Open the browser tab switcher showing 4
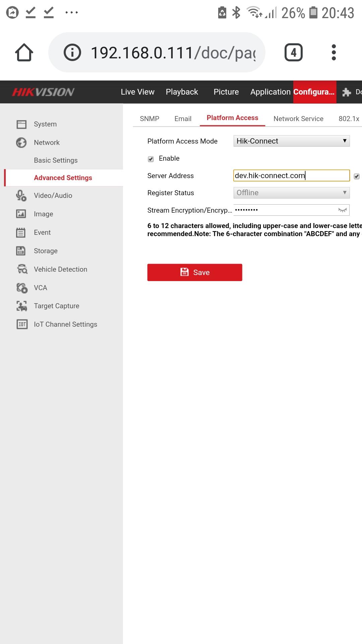This screenshot has width=362, height=644. pyautogui.click(x=293, y=53)
